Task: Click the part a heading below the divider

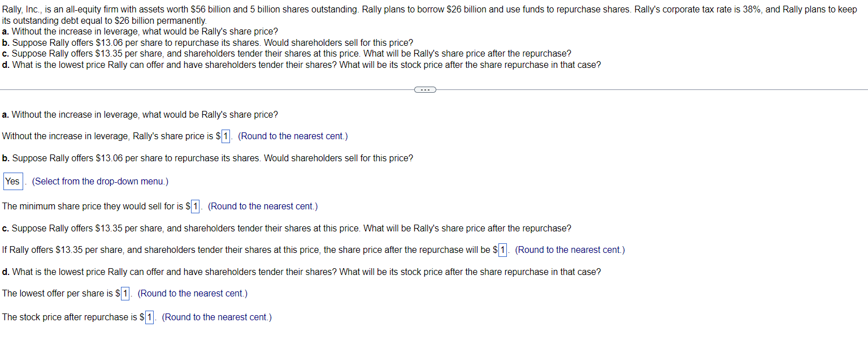Action: point(140,115)
